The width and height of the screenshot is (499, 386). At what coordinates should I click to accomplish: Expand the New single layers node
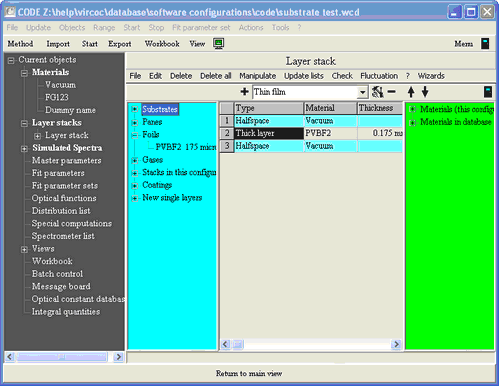[x=135, y=198]
